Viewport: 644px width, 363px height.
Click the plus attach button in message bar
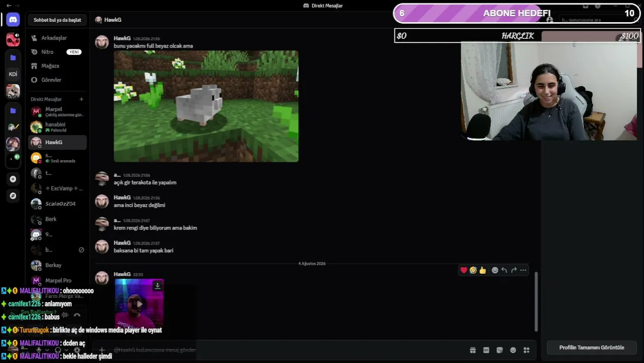(x=102, y=350)
